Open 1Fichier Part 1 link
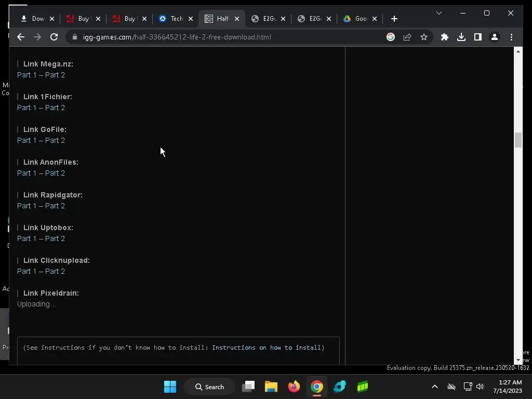532x399 pixels. click(x=26, y=108)
